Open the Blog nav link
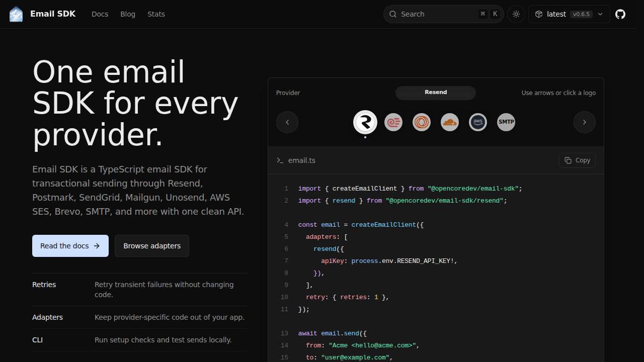This screenshot has width=644, height=362. [128, 14]
